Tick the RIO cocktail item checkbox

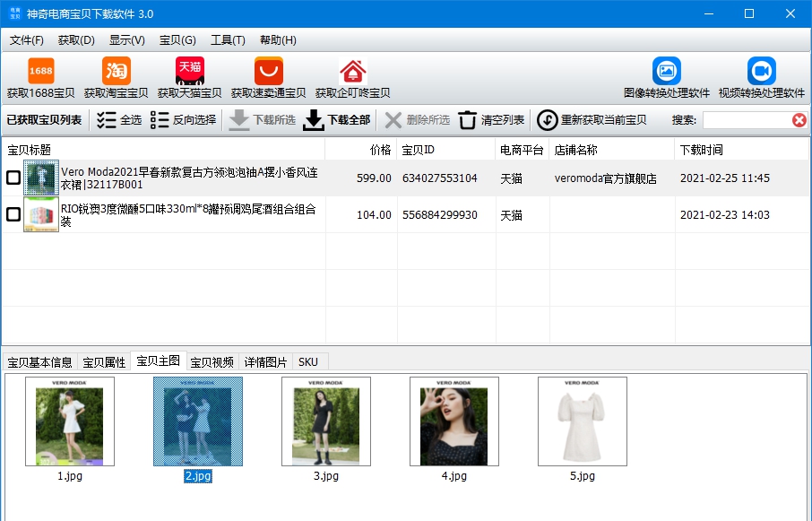pyautogui.click(x=13, y=214)
